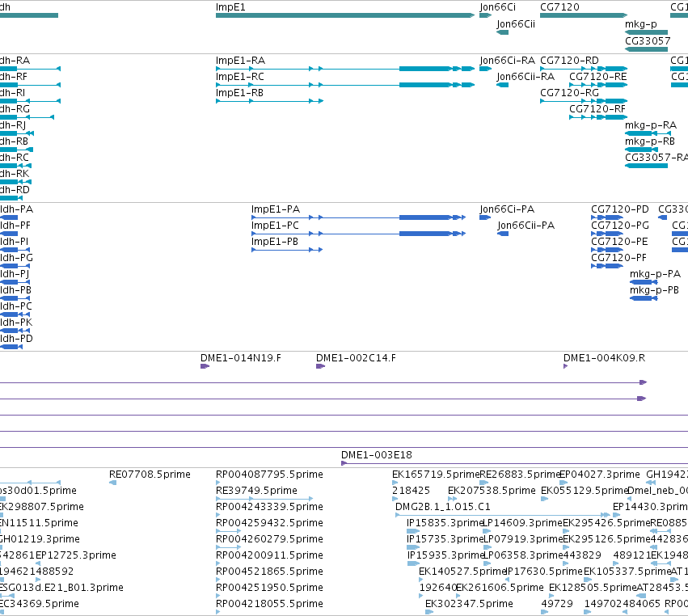Select protein CG7120-PE

(x=619, y=242)
